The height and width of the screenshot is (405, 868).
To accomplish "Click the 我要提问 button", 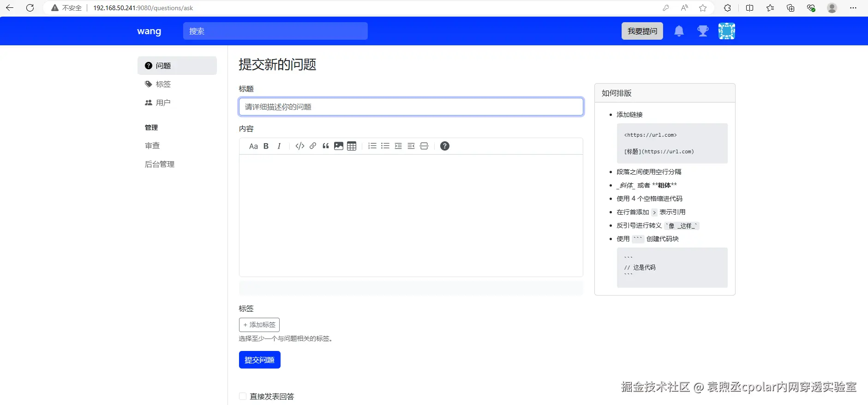I will tap(642, 31).
